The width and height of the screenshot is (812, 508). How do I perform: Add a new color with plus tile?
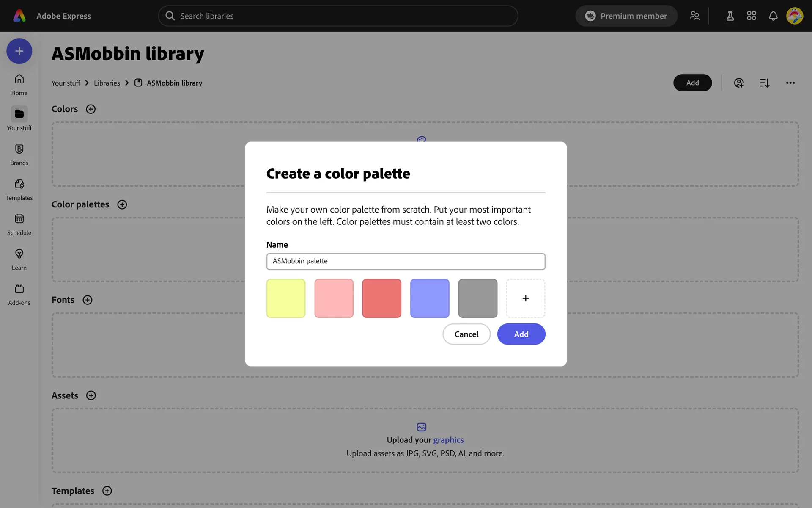(x=525, y=298)
